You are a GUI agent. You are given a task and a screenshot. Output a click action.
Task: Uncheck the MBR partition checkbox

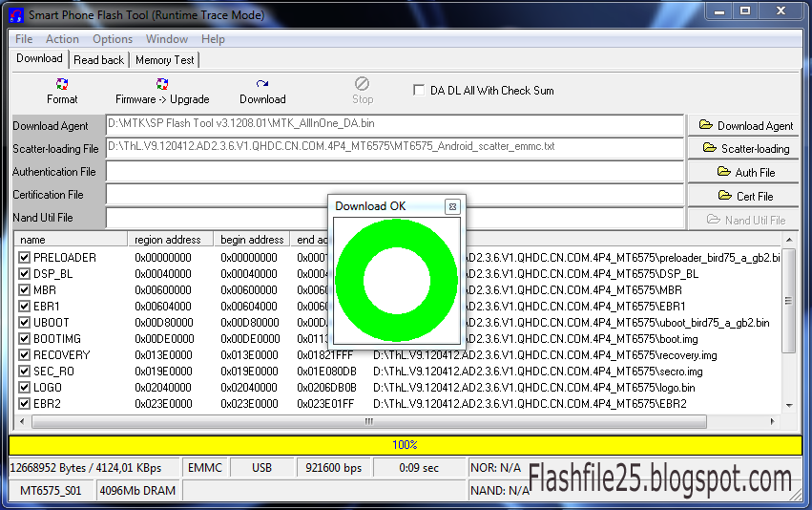pyautogui.click(x=24, y=290)
